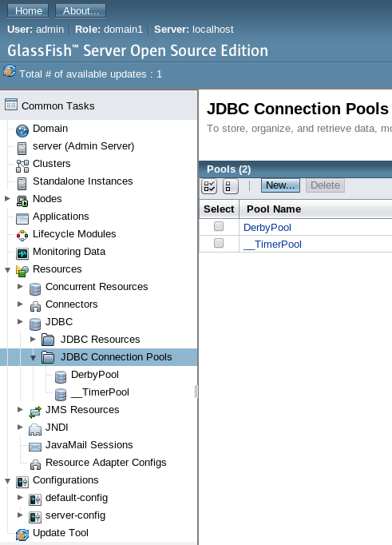
Task: Collapse the Resources tree node
Action: tap(7, 270)
